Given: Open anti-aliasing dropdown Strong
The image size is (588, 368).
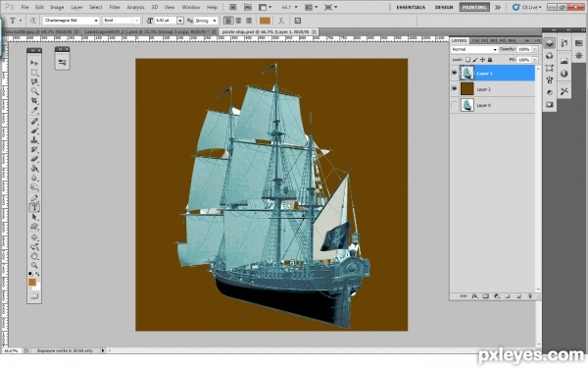Looking at the screenshot, I should tap(205, 21).
